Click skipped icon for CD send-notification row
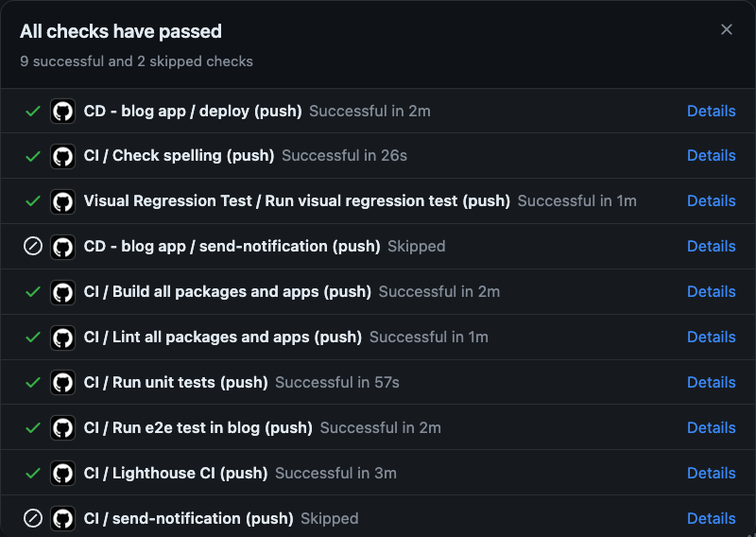Image resolution: width=756 pixels, height=537 pixels. click(x=33, y=247)
